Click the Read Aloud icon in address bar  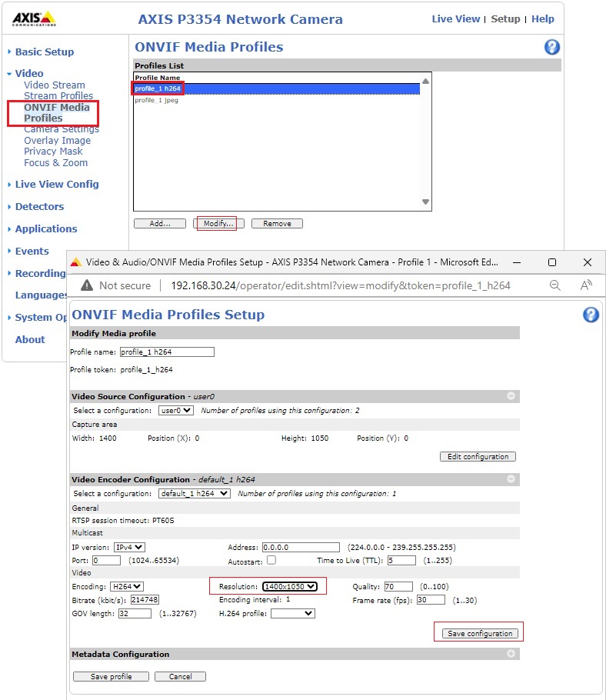coord(586,285)
